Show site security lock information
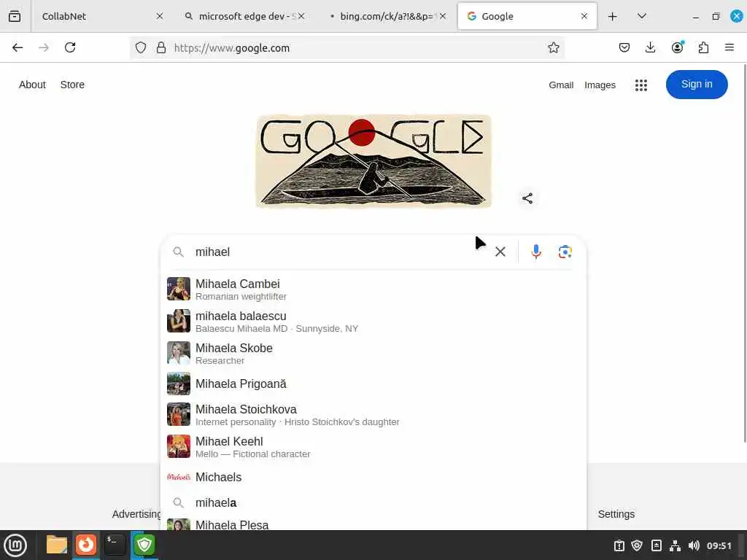 (x=161, y=47)
